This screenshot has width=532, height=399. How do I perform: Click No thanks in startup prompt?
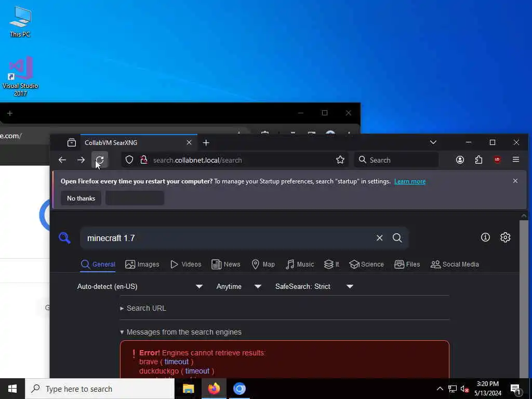(x=81, y=198)
